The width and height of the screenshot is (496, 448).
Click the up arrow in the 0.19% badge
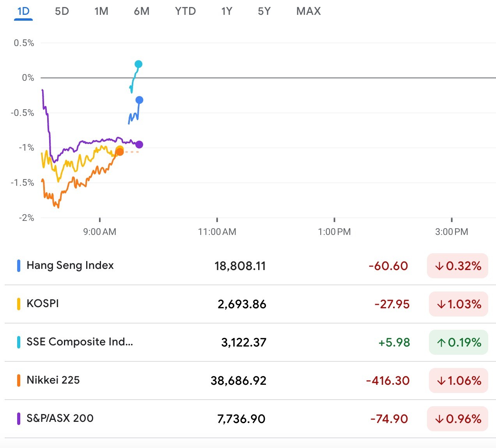point(441,343)
